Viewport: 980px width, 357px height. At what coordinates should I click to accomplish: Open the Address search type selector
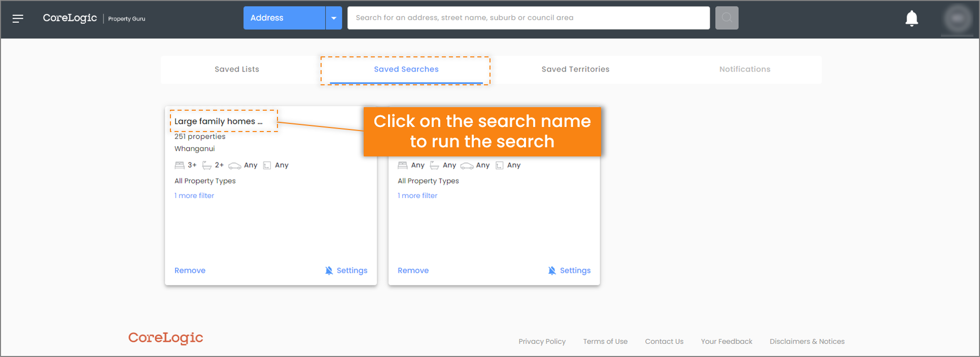284,18
